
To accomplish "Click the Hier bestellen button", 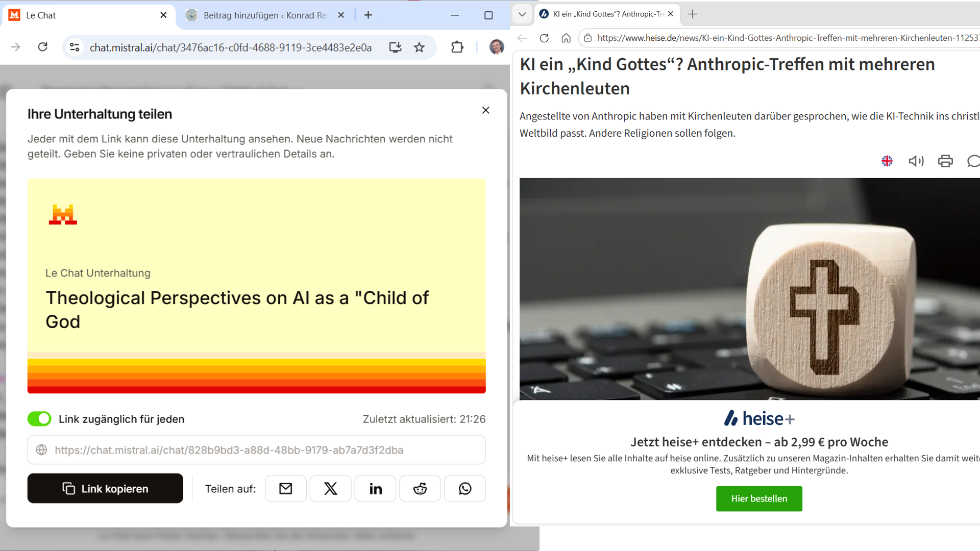I will tap(759, 498).
